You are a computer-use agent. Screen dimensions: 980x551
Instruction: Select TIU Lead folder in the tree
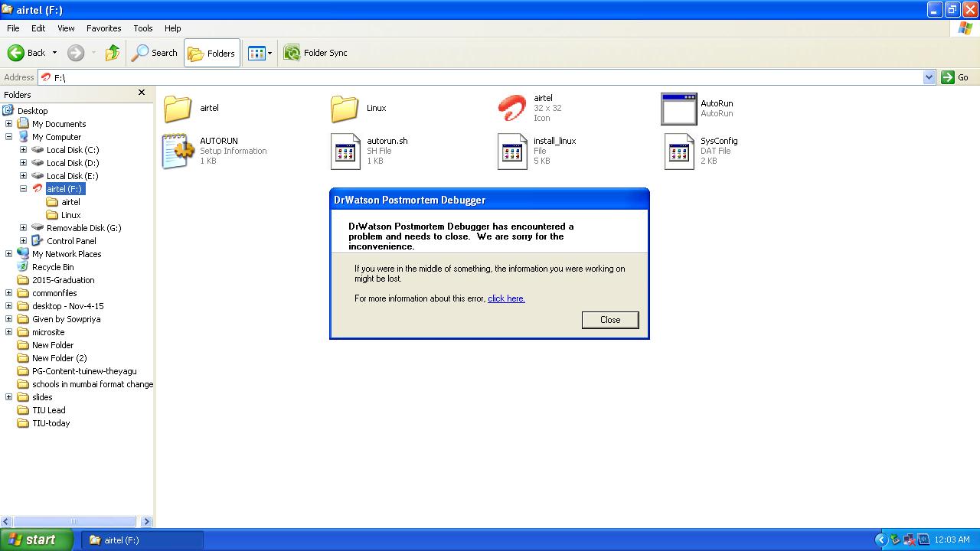click(48, 410)
